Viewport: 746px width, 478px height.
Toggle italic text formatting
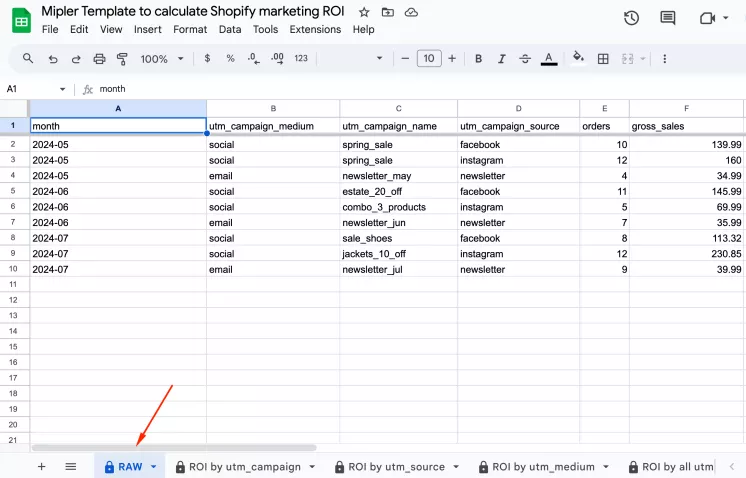[x=502, y=59]
